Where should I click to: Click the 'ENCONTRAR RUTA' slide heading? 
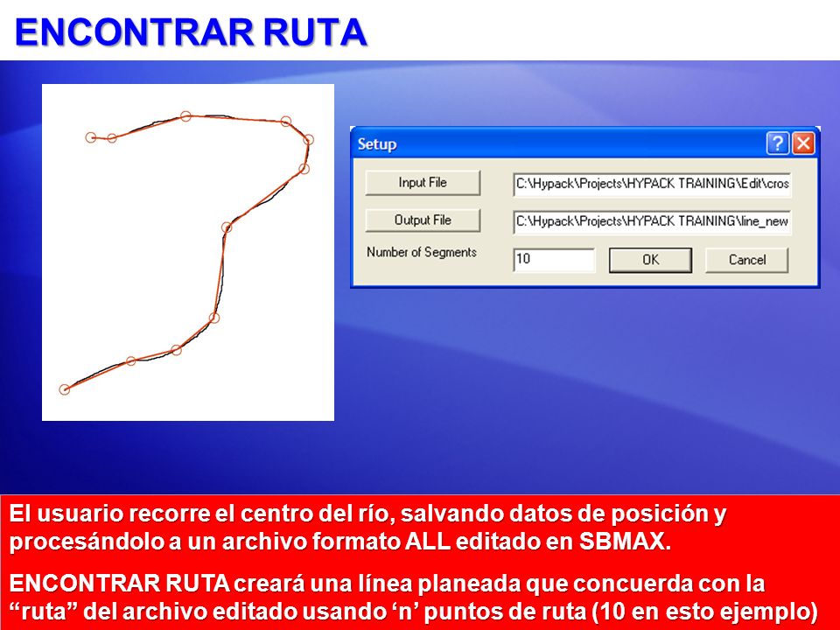tap(191, 32)
